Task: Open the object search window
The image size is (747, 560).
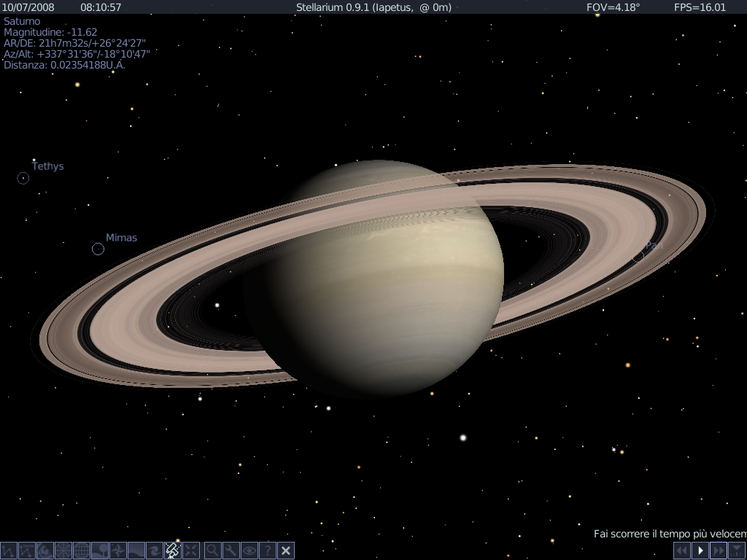Action: 213,551
